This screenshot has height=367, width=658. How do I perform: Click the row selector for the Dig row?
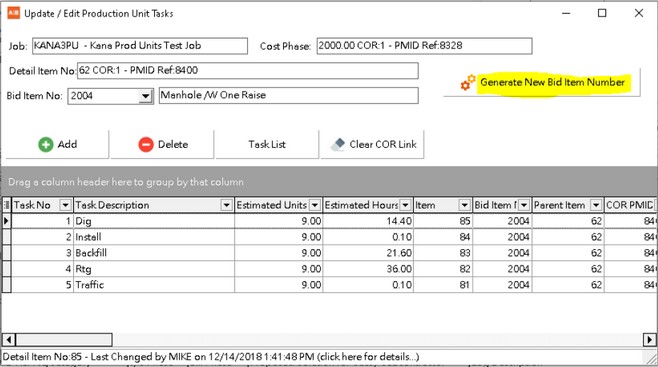[6, 221]
